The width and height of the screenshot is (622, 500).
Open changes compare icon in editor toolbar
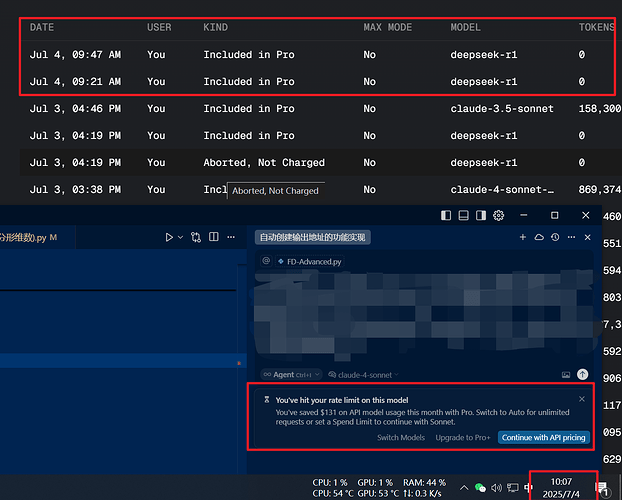[196, 237]
